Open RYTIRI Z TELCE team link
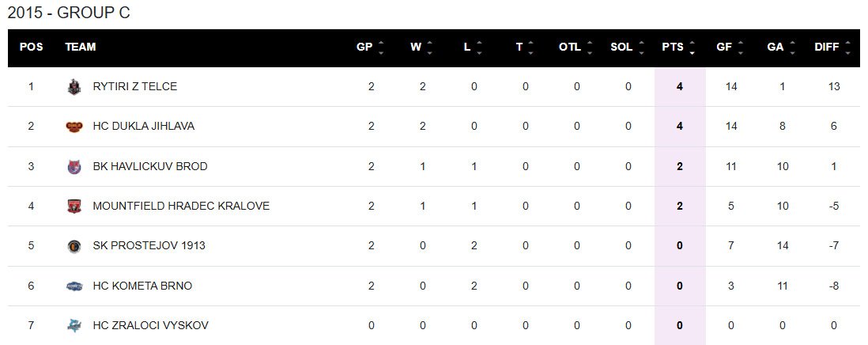The width and height of the screenshot is (868, 345). click(134, 87)
